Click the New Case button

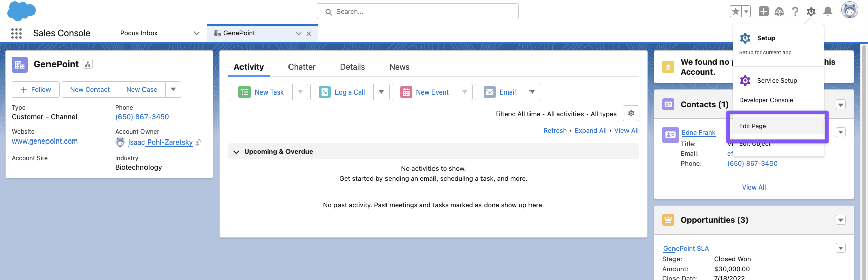(141, 89)
